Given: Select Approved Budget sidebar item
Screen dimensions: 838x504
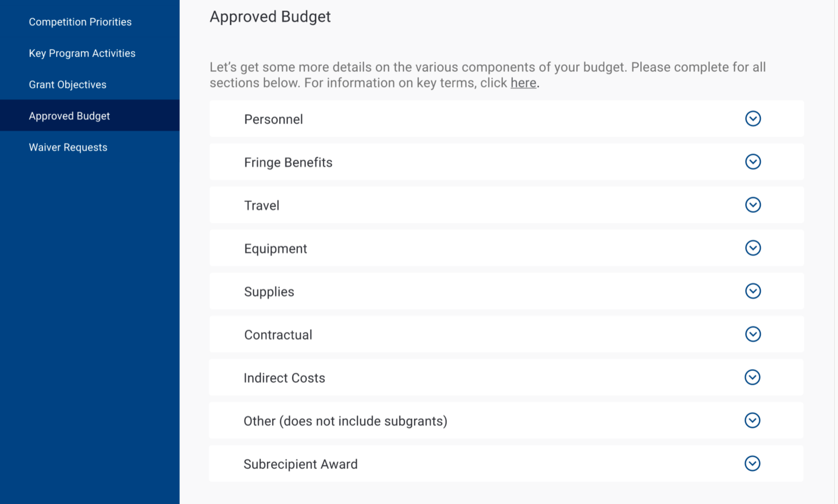Looking at the screenshot, I should [x=69, y=116].
